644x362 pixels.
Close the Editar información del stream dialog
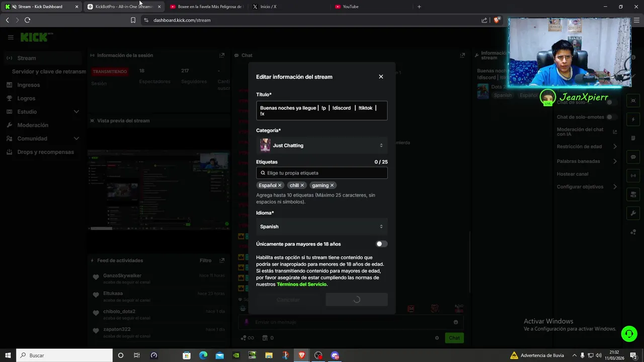[381, 77]
